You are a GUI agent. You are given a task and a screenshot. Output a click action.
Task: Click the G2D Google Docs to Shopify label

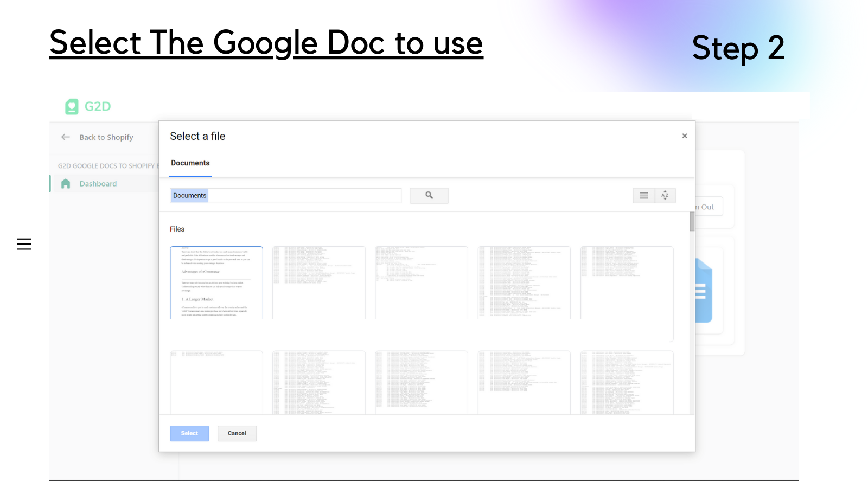click(108, 166)
